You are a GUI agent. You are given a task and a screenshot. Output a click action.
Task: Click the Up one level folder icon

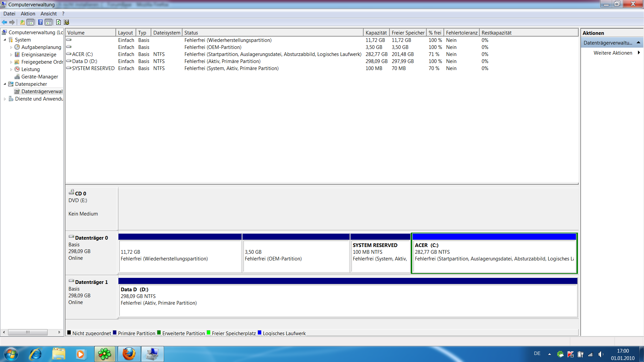[x=22, y=22]
